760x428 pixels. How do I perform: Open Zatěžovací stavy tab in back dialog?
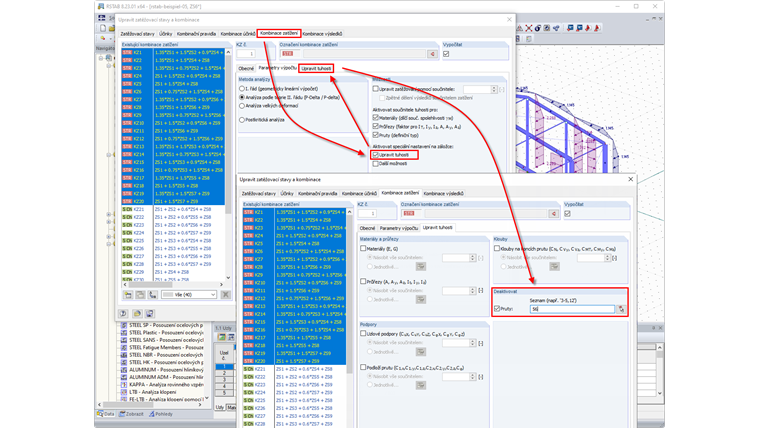[x=137, y=34]
